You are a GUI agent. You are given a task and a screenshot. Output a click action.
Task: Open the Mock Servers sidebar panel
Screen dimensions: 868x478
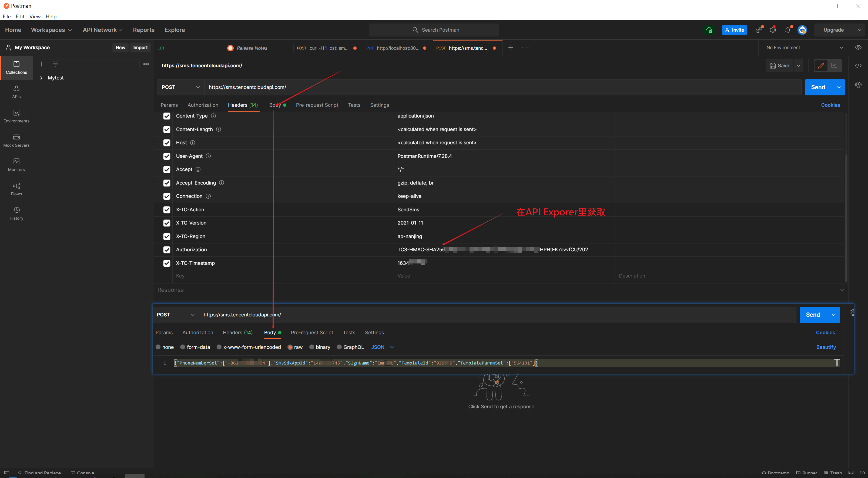pos(16,140)
